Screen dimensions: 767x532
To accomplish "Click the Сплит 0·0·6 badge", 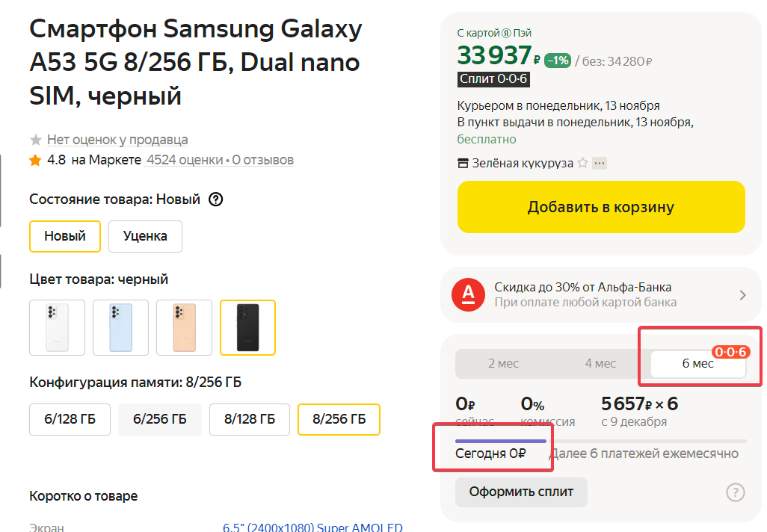I will click(493, 79).
